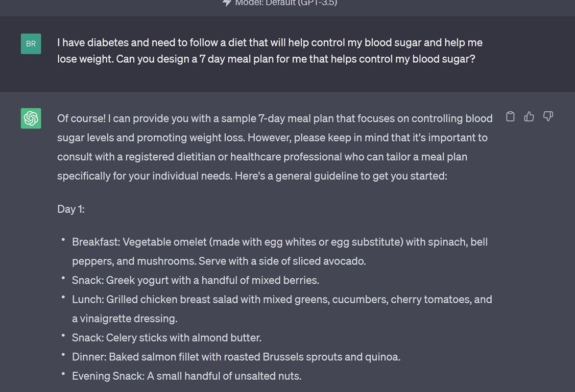
Task: Select the Dinner baked salmon item
Action: 236,357
